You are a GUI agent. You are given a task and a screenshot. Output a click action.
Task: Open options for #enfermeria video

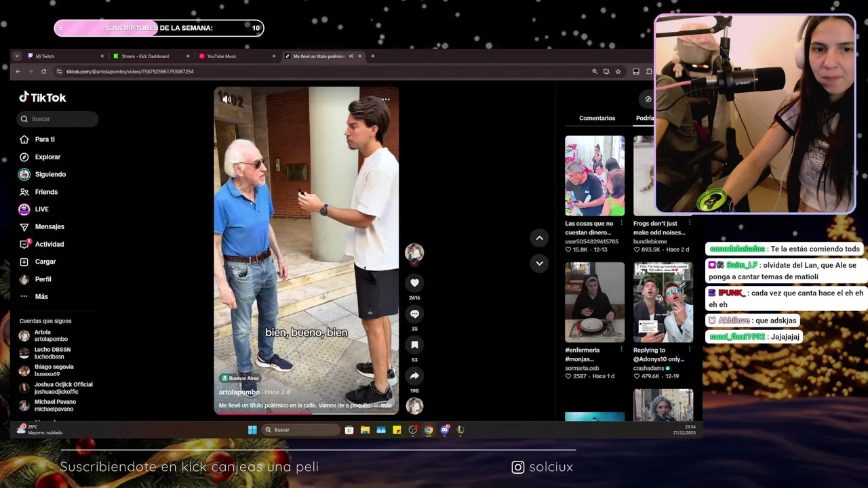click(x=621, y=350)
